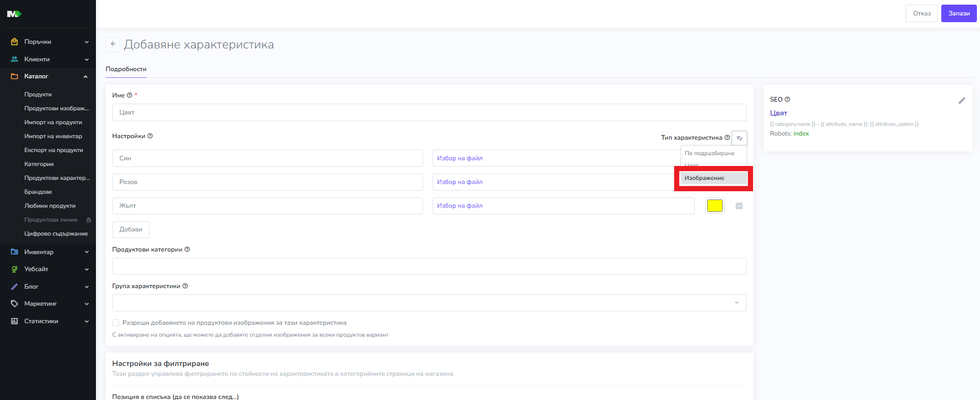Click the Запази save button
This screenshot has height=400, width=980.
tap(958, 13)
